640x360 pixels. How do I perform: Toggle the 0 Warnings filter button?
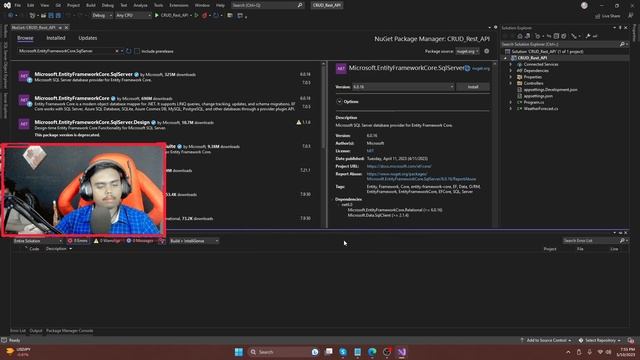107,241
